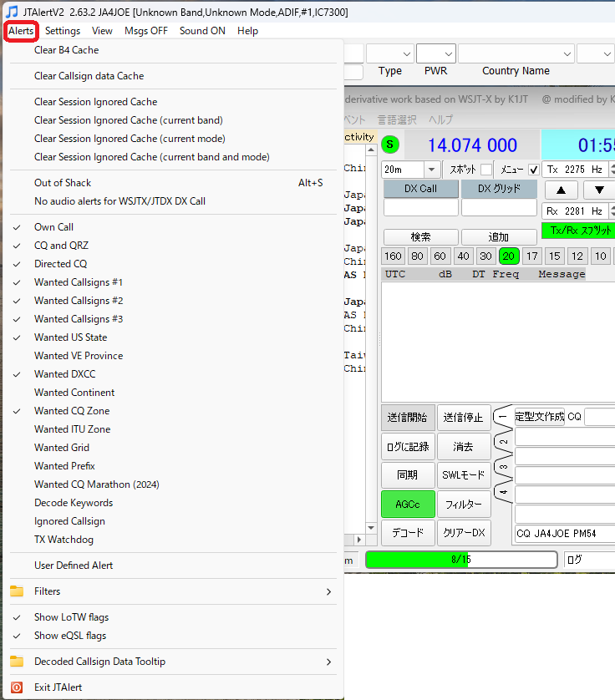Choose Clear B4 Cache from menu

(66, 50)
